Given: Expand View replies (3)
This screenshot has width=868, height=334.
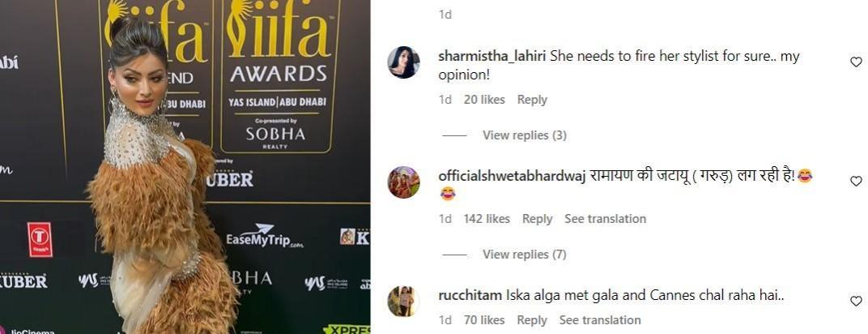Looking at the screenshot, I should click(x=524, y=135).
